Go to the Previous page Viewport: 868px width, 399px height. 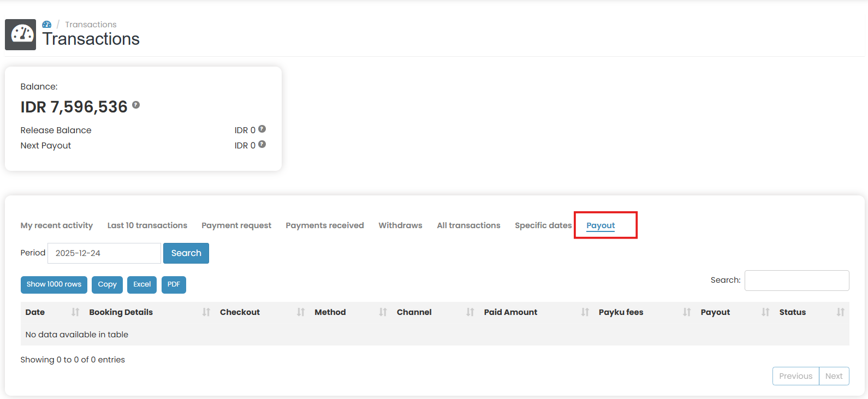pos(796,376)
